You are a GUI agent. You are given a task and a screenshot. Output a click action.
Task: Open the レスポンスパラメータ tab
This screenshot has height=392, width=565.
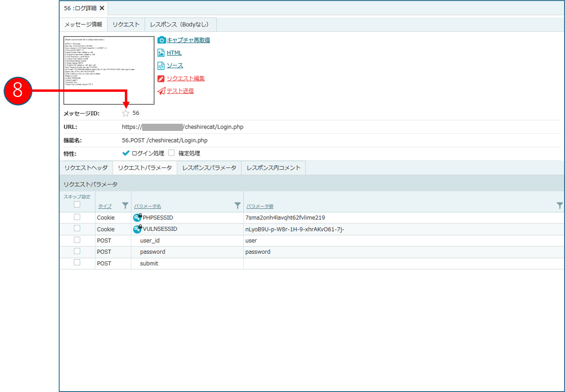(209, 168)
